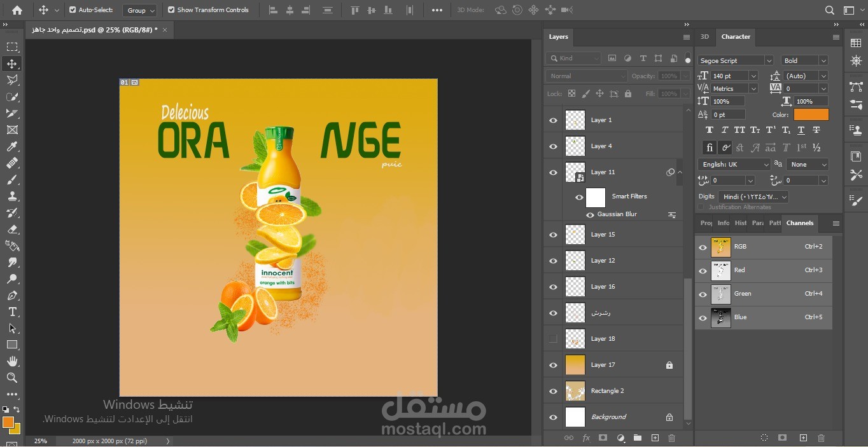The width and height of the screenshot is (868, 447).
Task: Select the Healing Brush tool
Action: click(12, 163)
